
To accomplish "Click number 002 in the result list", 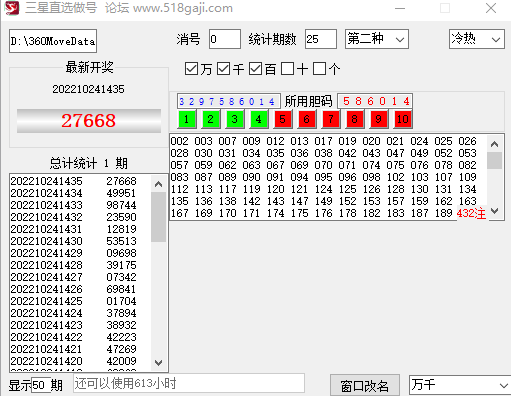I will 180,141.
